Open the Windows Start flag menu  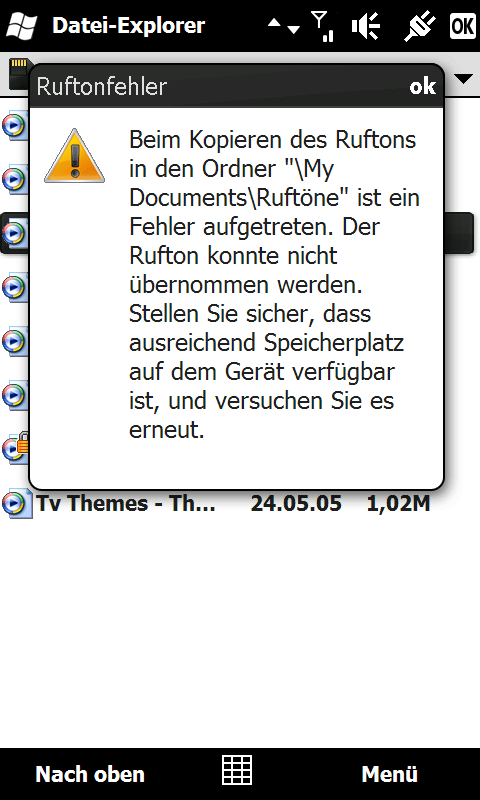(22, 26)
